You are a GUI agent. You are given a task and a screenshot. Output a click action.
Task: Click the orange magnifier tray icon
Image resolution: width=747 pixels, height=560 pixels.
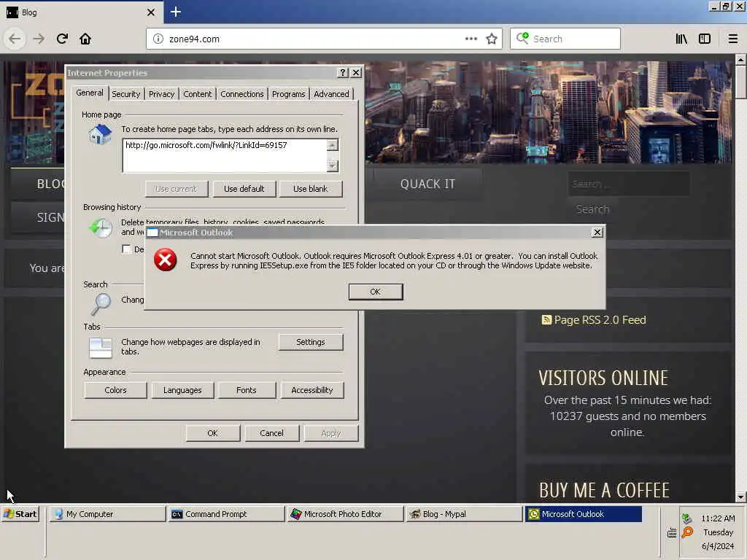pyautogui.click(x=687, y=532)
